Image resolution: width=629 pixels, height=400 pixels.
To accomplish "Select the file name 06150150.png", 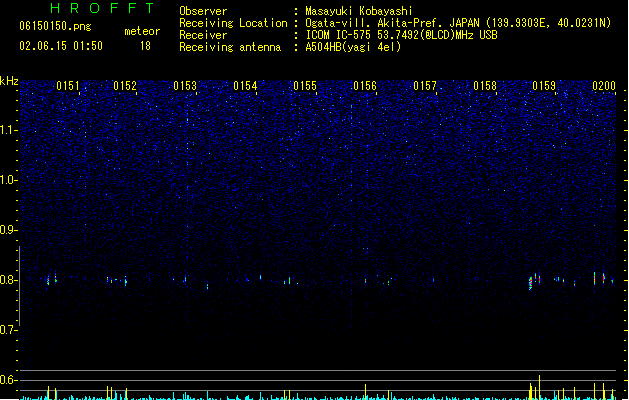I will coord(55,26).
